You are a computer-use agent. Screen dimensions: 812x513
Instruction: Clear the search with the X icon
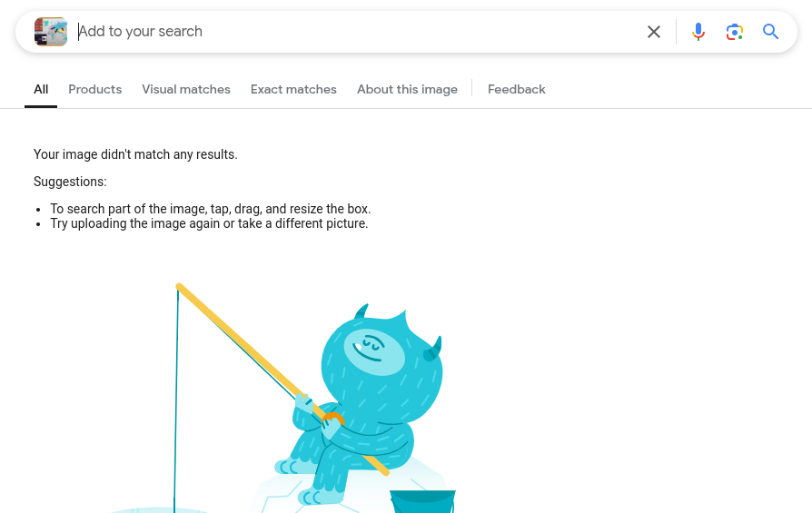[654, 32]
